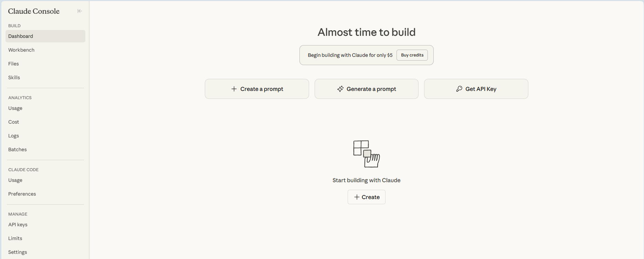644x259 pixels.
Task: Go to Files section
Action: point(14,64)
